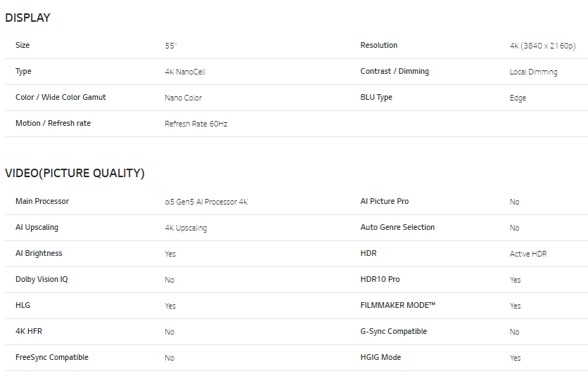Click the G-Sync Compatible label
The image size is (588, 388).
(x=393, y=331)
